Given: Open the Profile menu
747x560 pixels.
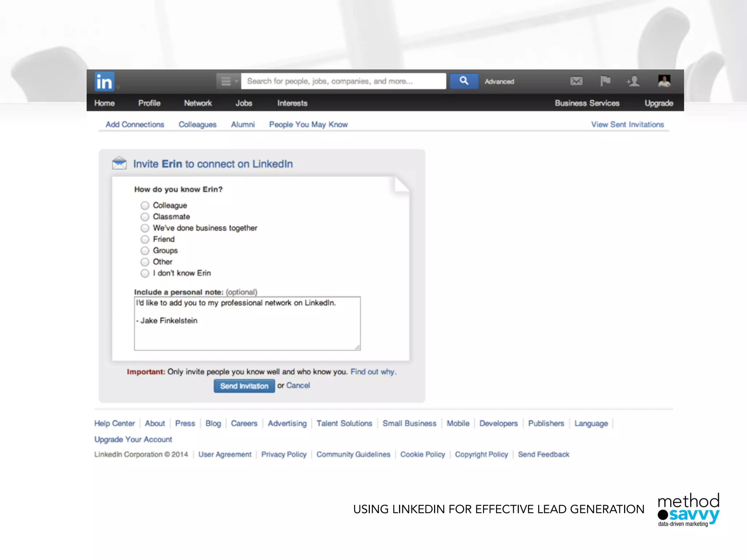Looking at the screenshot, I should [x=149, y=103].
